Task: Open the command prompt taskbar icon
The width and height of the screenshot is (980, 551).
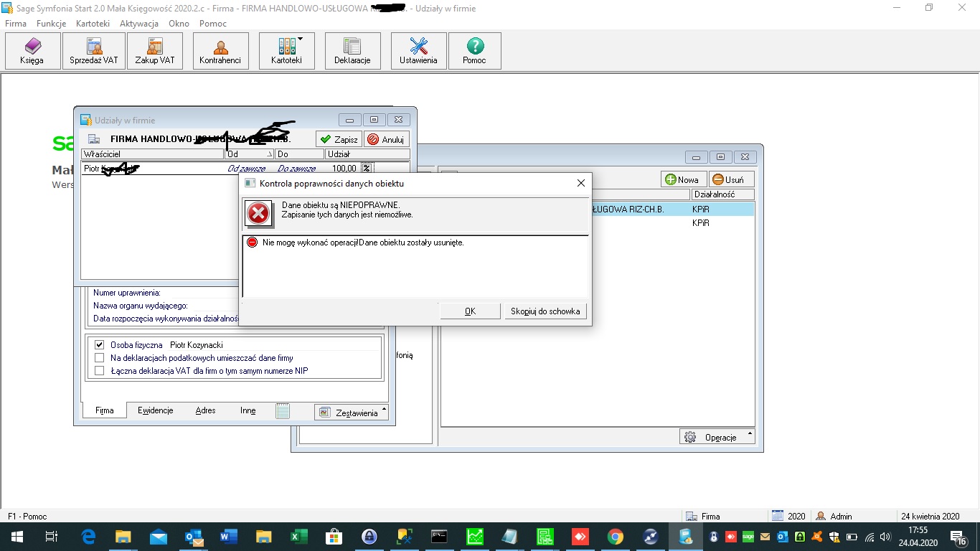Action: [x=439, y=537]
